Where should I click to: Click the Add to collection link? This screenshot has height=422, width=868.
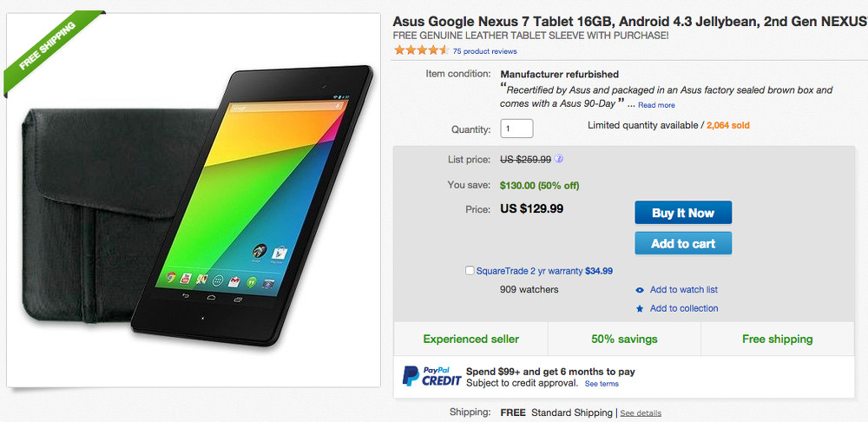(x=684, y=308)
